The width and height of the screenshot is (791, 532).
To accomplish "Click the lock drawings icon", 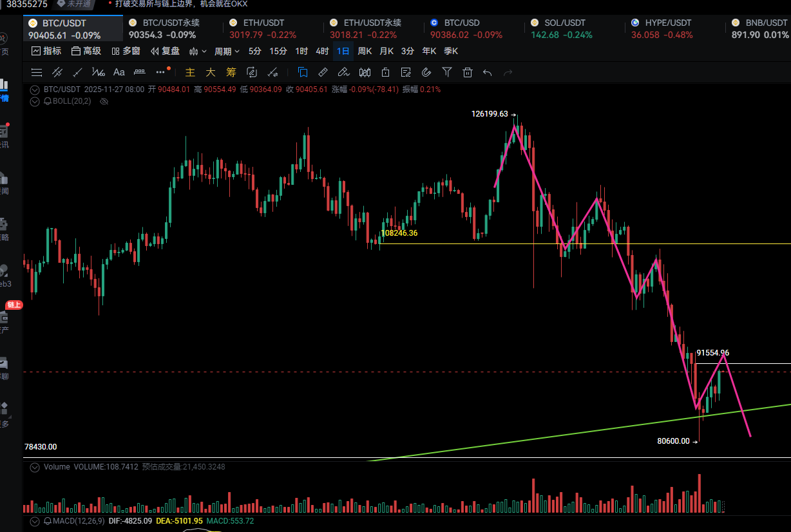I will [x=385, y=72].
